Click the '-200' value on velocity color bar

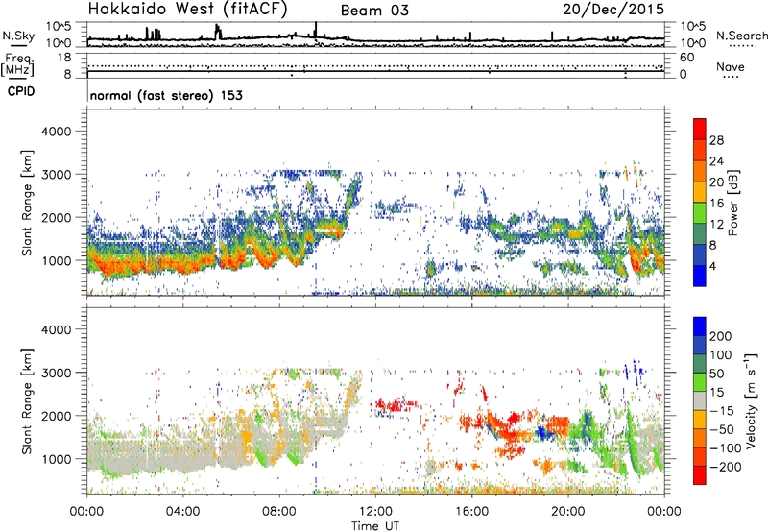point(725,467)
